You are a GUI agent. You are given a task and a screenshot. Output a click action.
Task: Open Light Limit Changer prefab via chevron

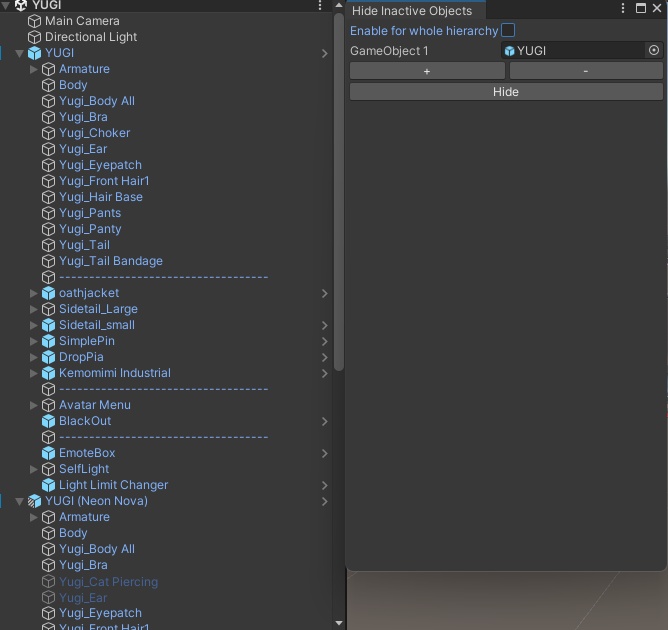325,485
